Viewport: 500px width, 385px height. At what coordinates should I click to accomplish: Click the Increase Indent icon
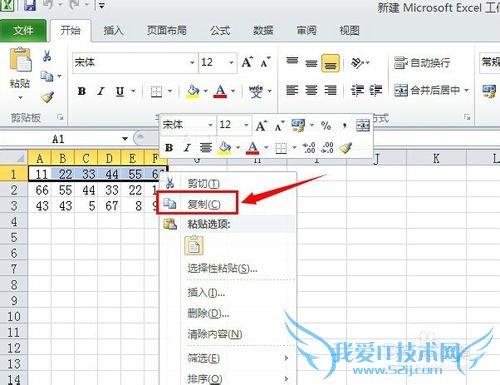376,90
